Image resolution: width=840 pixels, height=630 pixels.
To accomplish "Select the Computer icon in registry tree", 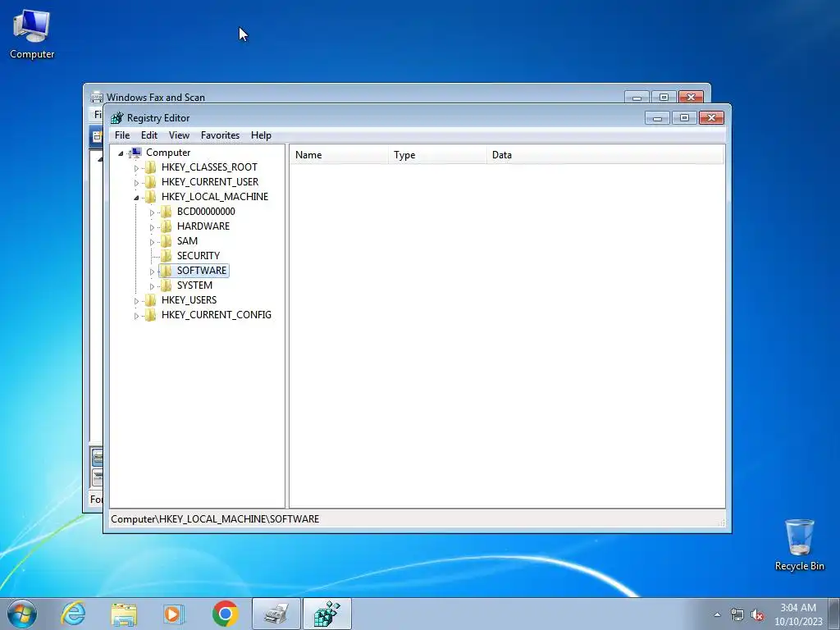I will click(x=136, y=153).
